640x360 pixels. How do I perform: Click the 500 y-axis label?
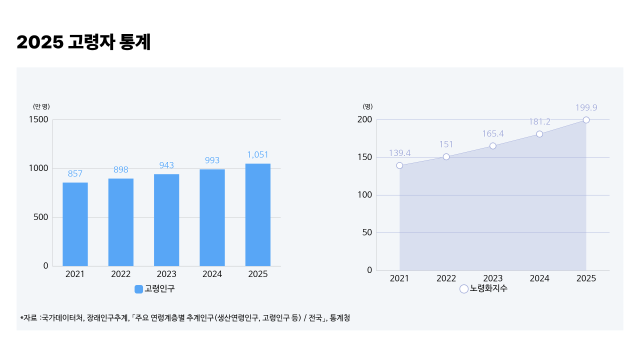[x=41, y=217]
